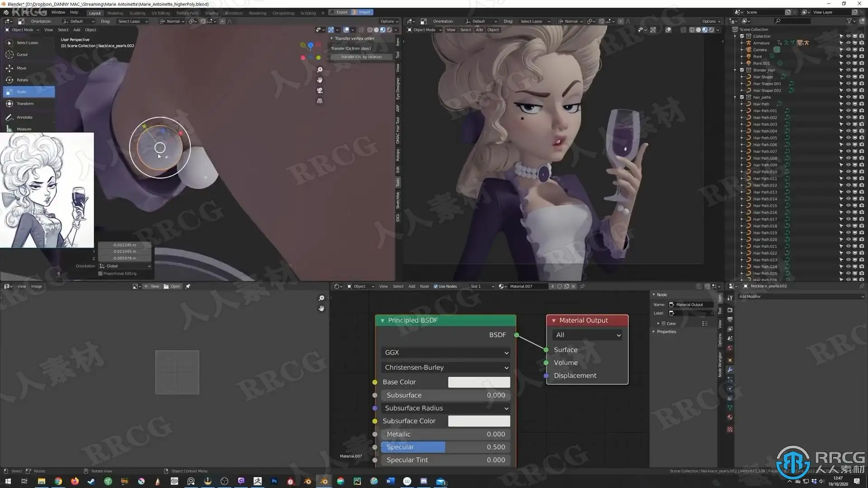
Task: Choose the Move tool
Action: coord(29,68)
